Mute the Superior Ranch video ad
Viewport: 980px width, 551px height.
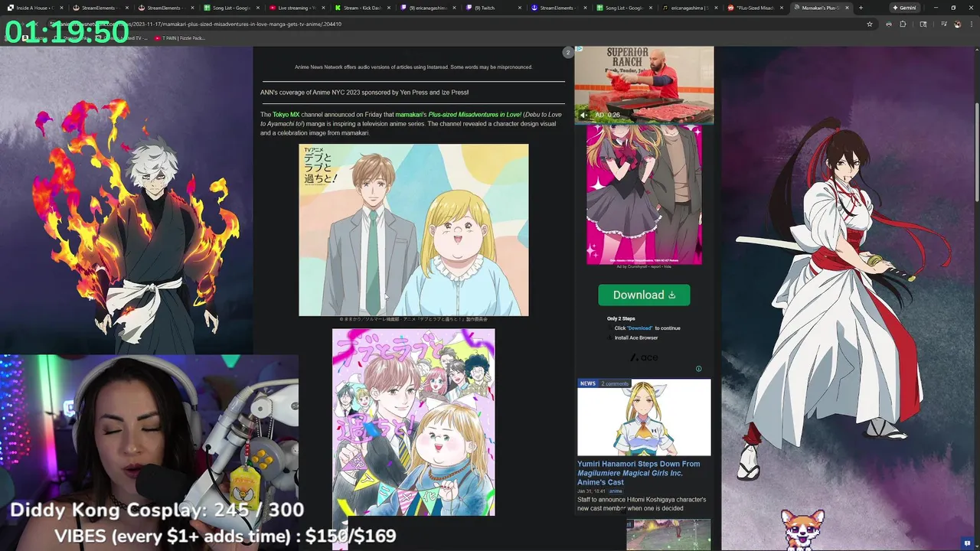pyautogui.click(x=583, y=115)
